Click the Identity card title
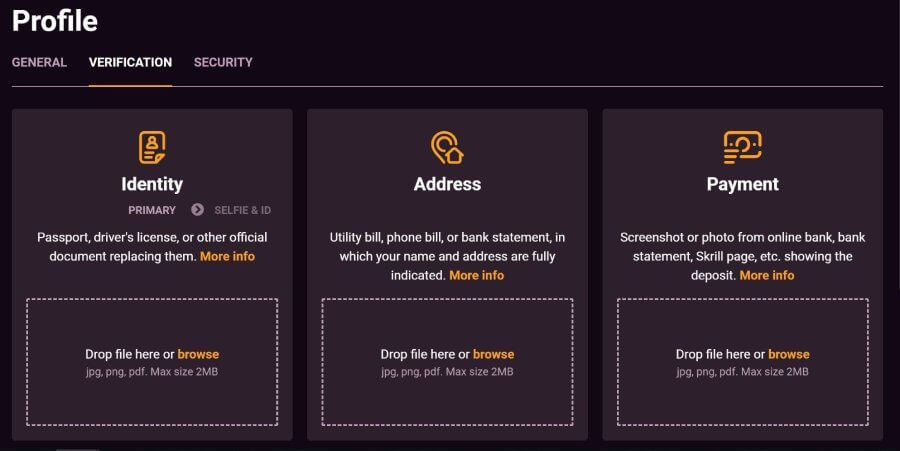 click(x=152, y=184)
